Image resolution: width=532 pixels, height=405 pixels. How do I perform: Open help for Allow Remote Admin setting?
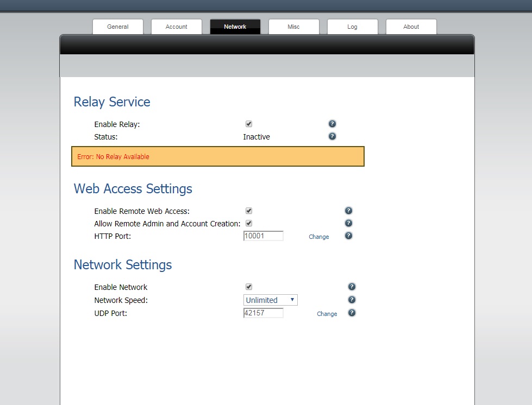[349, 223]
